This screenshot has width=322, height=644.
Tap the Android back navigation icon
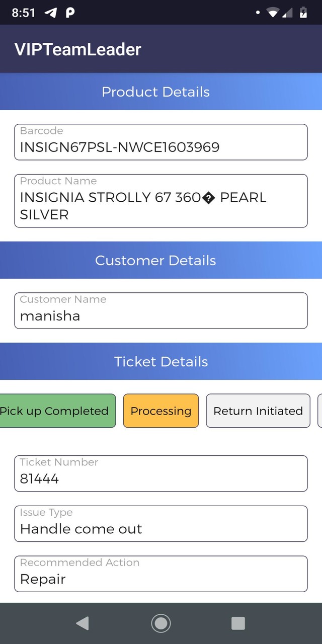coord(83,623)
